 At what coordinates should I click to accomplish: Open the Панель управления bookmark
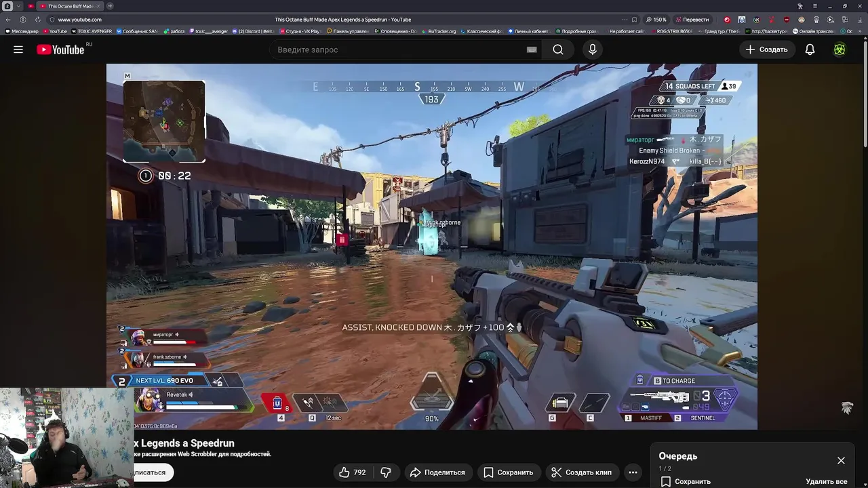coord(347,31)
